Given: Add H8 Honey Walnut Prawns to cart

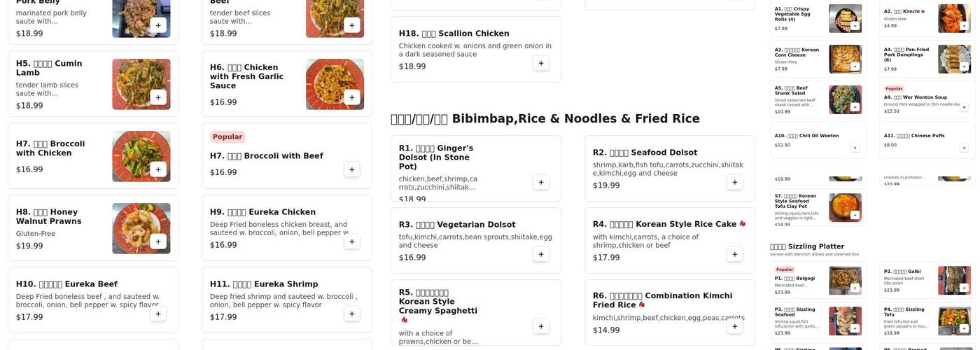Looking at the screenshot, I should point(158,241).
